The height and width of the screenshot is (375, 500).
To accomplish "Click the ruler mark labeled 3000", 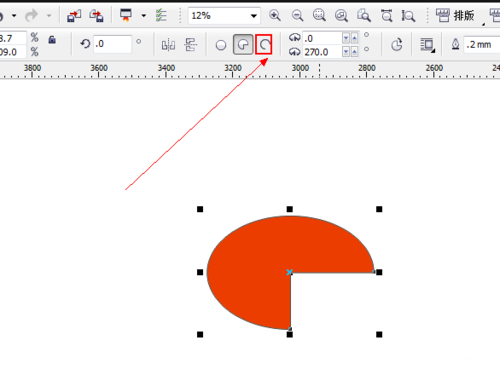I will click(x=300, y=68).
